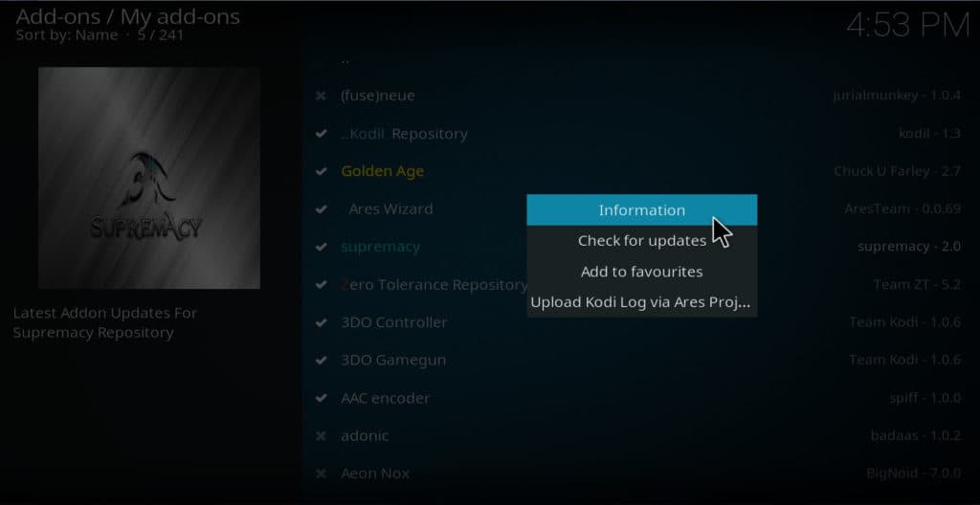Click 'badaas - 1.0.2' version text
The width and height of the screenshot is (980, 505).
pyautogui.click(x=916, y=435)
